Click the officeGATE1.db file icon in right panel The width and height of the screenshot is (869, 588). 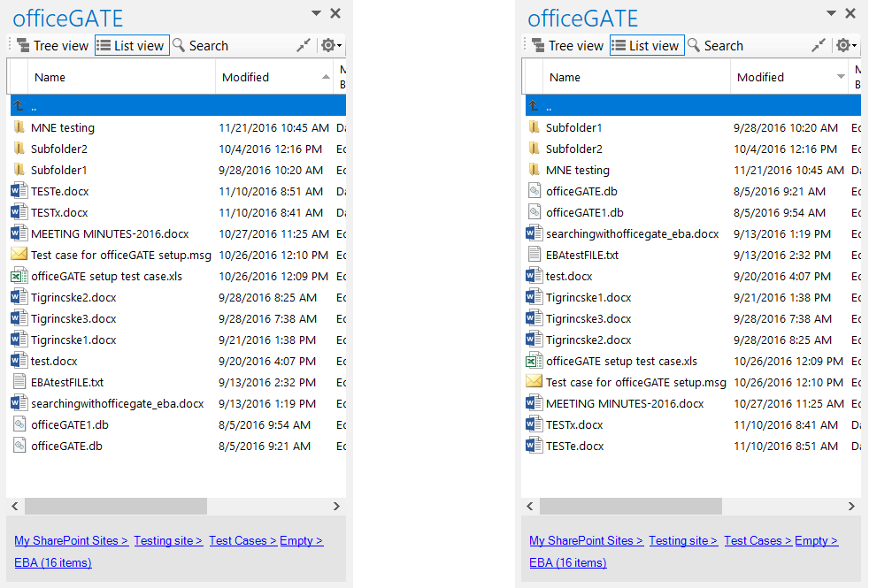(x=534, y=212)
